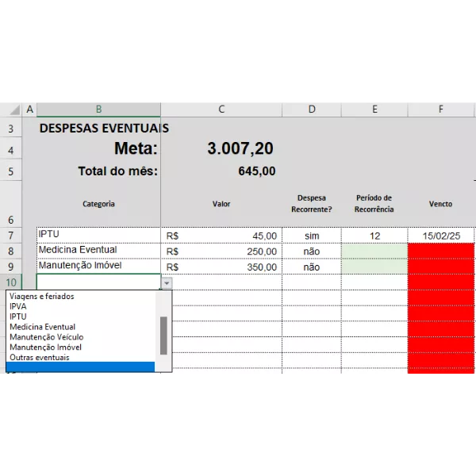Select the value cell R$ 45,00
476x476 pixels.
[x=221, y=236]
